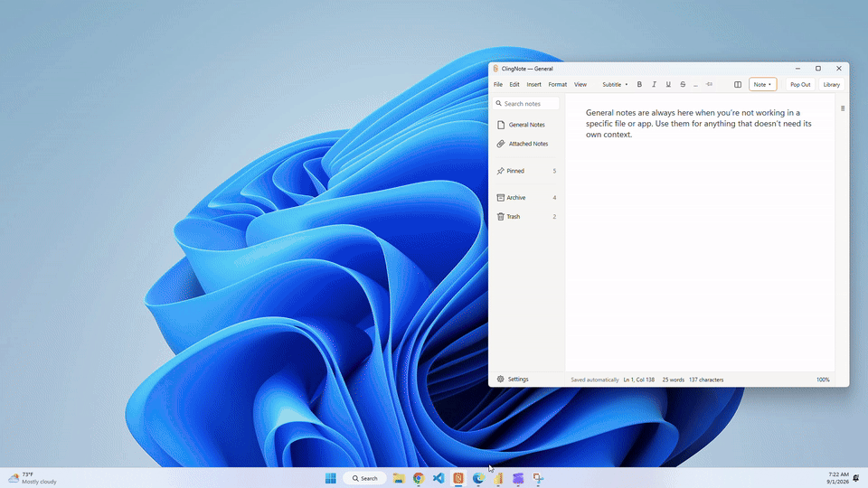Click '25 words' status entry
The width and height of the screenshot is (868, 488).
coord(673,380)
